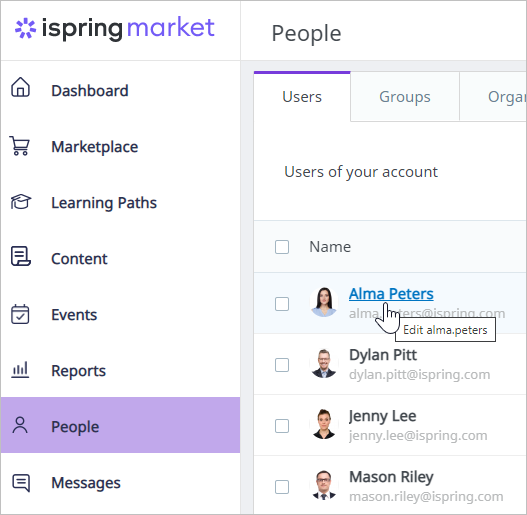
Task: Click the Messages speech bubble icon
Action: click(21, 483)
